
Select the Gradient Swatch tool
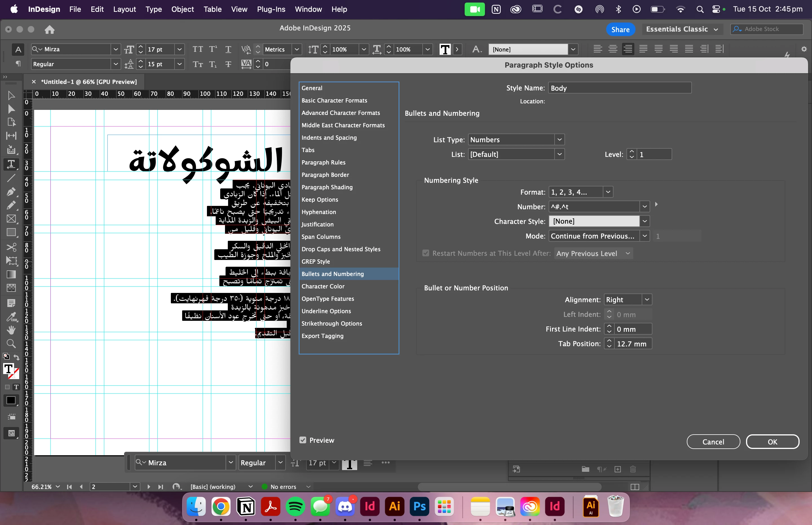[11, 274]
